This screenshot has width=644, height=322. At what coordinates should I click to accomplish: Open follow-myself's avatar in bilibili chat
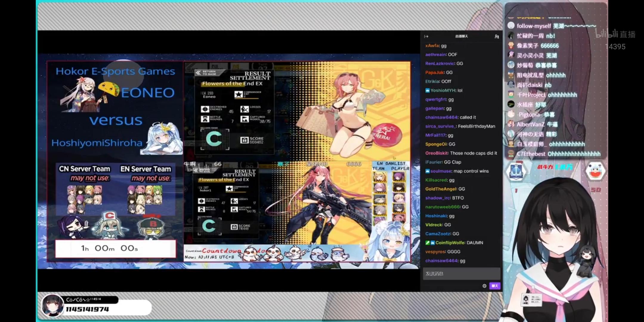[x=511, y=26]
